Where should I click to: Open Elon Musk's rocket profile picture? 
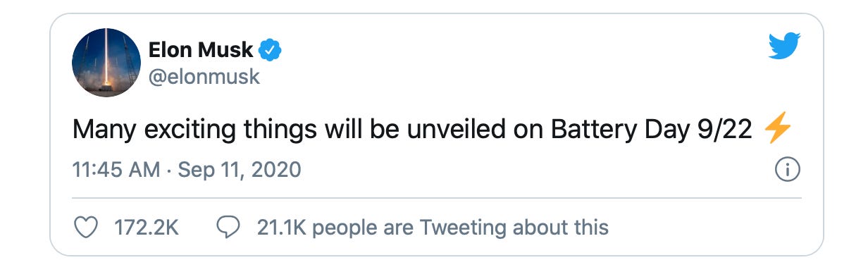(x=106, y=63)
